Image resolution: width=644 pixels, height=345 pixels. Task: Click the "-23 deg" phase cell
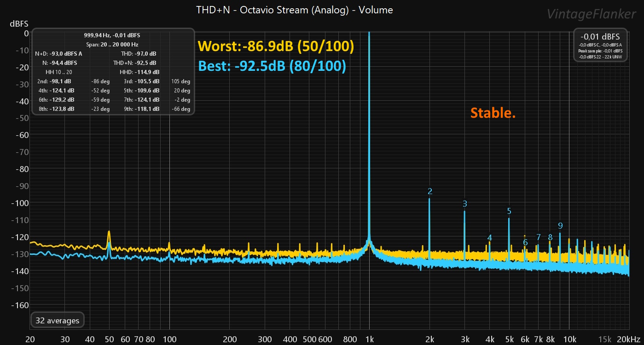coord(101,109)
